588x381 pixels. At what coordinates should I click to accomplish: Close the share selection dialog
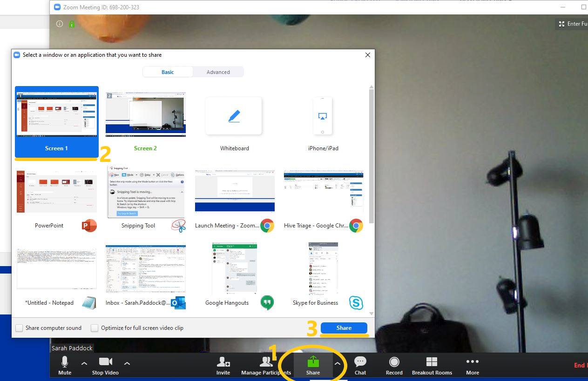point(368,55)
